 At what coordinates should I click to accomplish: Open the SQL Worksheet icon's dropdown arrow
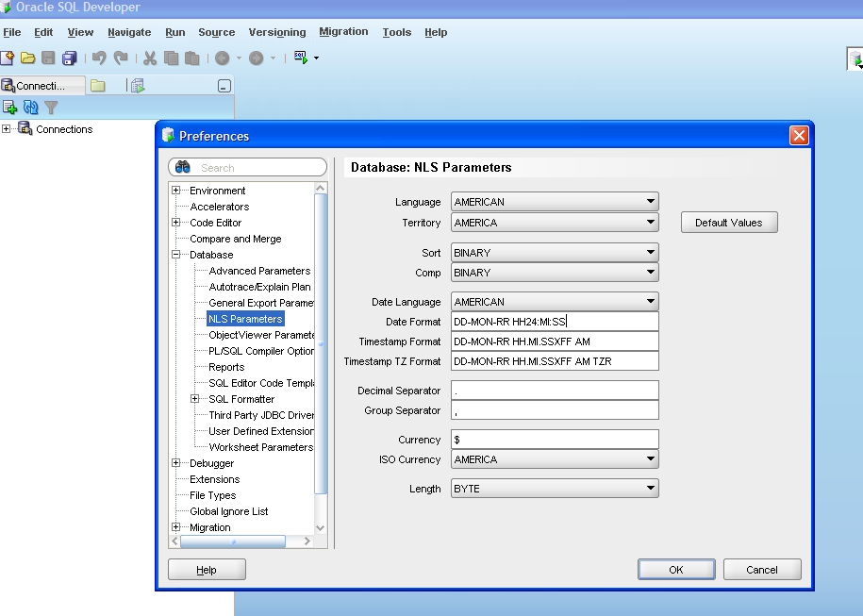coord(316,58)
